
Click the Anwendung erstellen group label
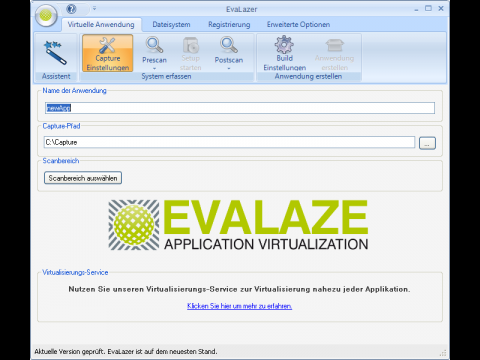pyautogui.click(x=308, y=76)
